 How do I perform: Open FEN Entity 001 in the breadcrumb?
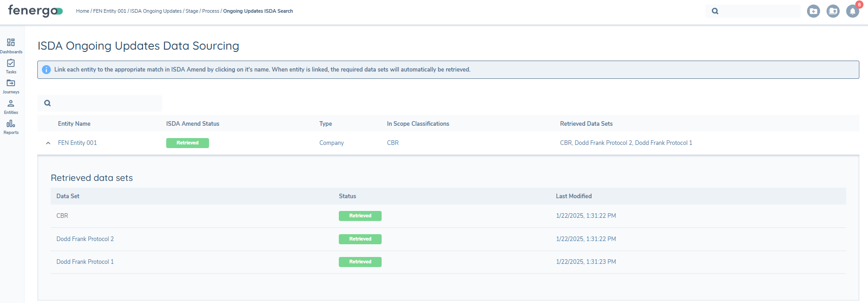pos(109,11)
